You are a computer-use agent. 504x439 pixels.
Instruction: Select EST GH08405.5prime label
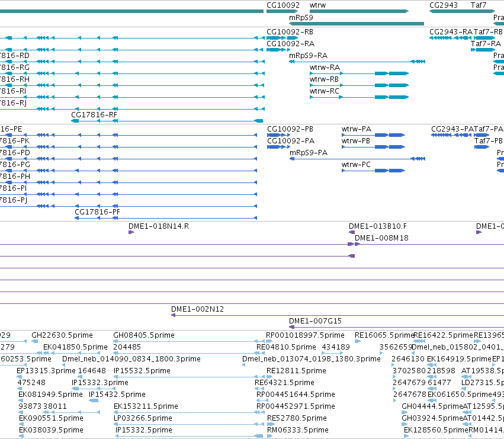pyautogui.click(x=144, y=335)
